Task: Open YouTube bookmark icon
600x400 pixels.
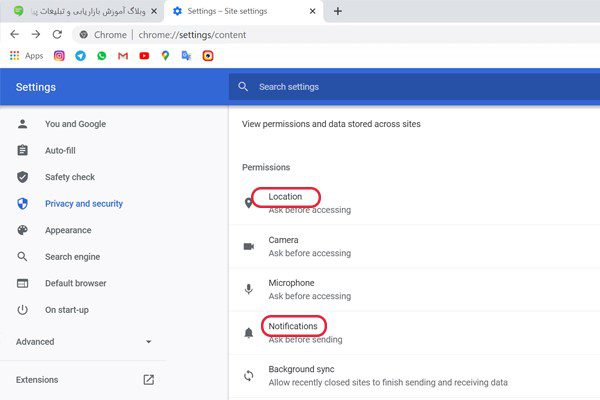Action: (144, 56)
